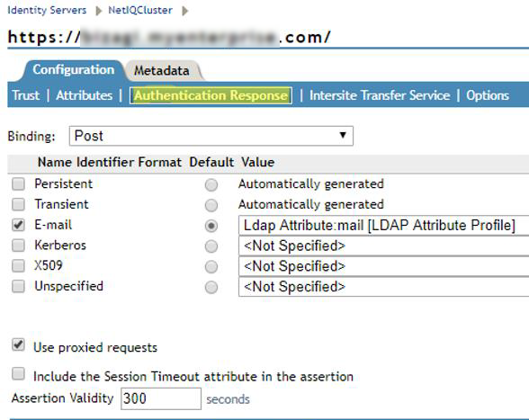Viewport: 529px width, 420px height.
Task: Open the Kerberos value dropdown
Action: pyautogui.click(x=383, y=246)
